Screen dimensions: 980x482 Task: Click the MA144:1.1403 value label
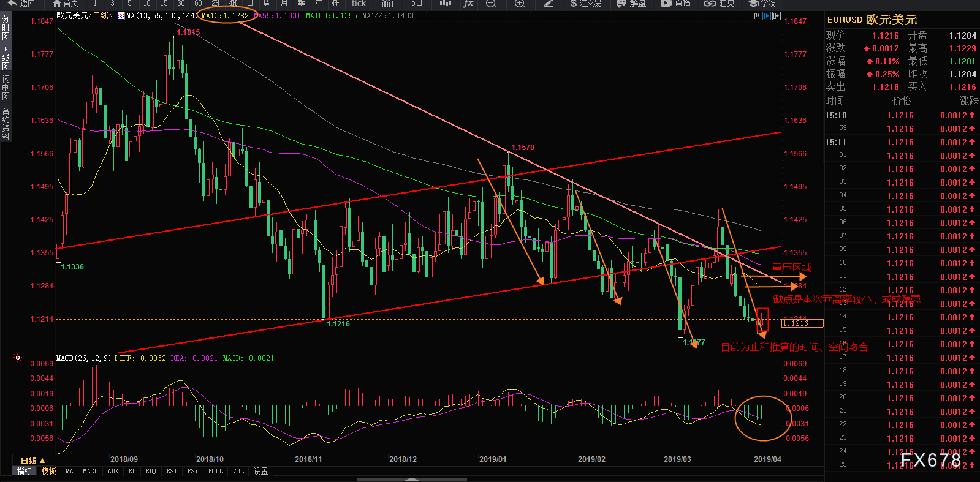(x=388, y=16)
